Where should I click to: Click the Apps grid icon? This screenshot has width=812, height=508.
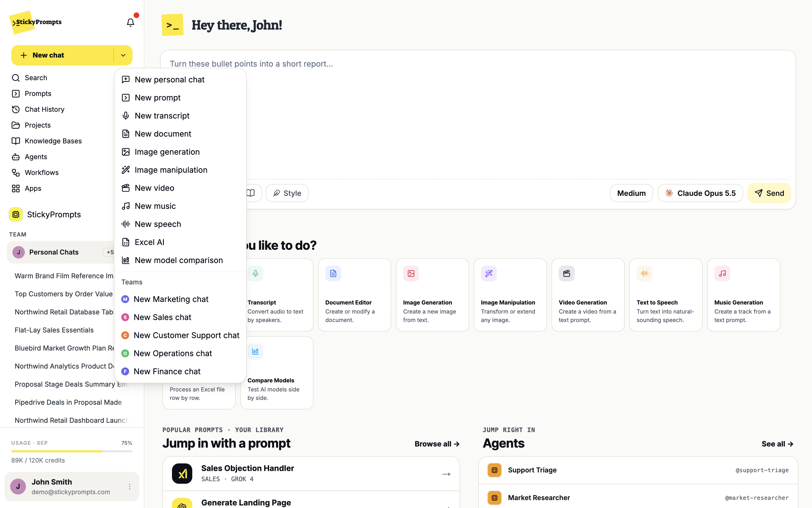(16, 189)
